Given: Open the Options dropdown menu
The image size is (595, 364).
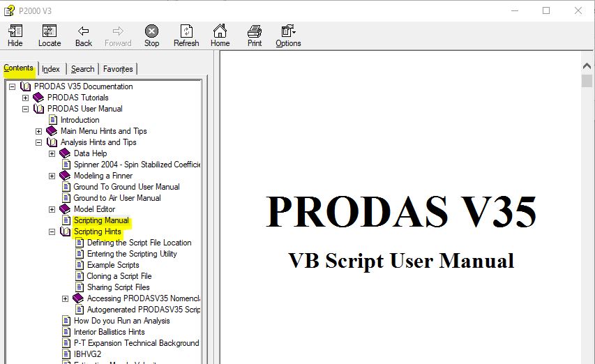Looking at the screenshot, I should click(288, 36).
